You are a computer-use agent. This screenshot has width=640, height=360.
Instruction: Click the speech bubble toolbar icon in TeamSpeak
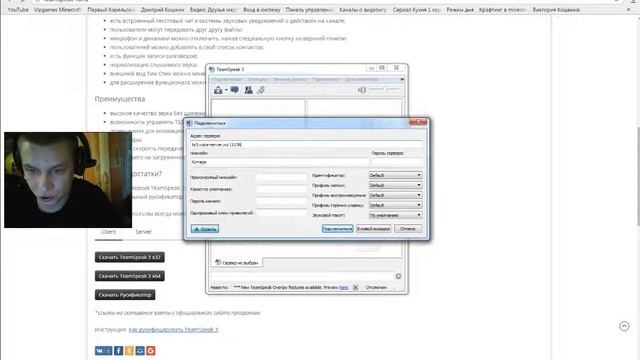(235, 90)
